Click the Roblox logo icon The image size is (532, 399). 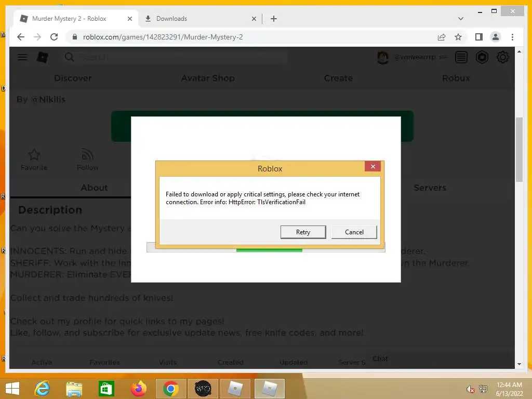pos(43,57)
